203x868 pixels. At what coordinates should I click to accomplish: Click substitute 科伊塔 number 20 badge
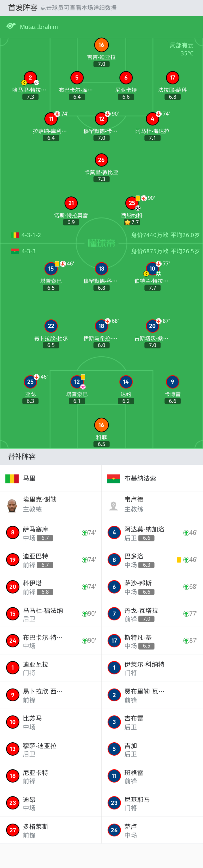tap(13, 587)
